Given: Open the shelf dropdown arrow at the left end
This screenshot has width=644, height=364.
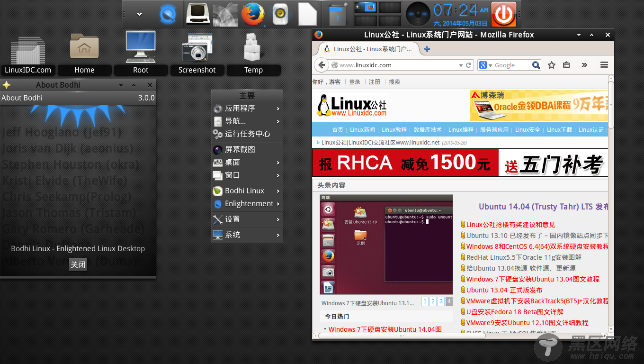Looking at the screenshot, I should 139,14.
